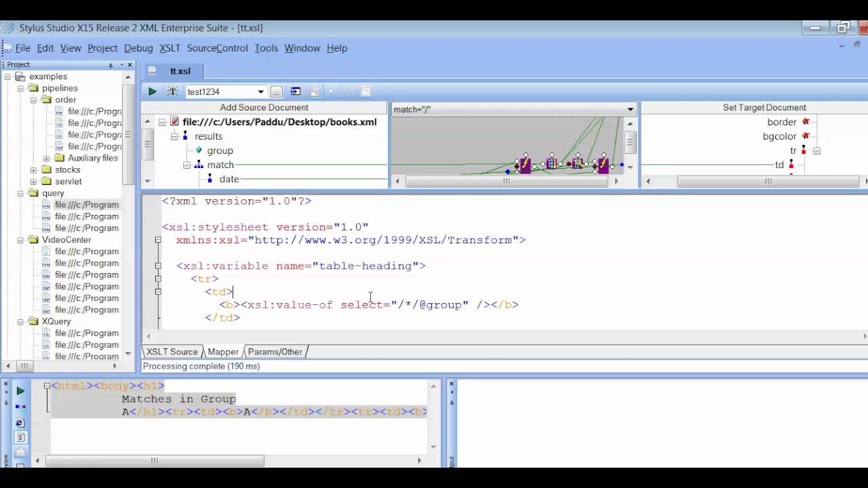Select the VideoCenter folder icon

click(33, 240)
